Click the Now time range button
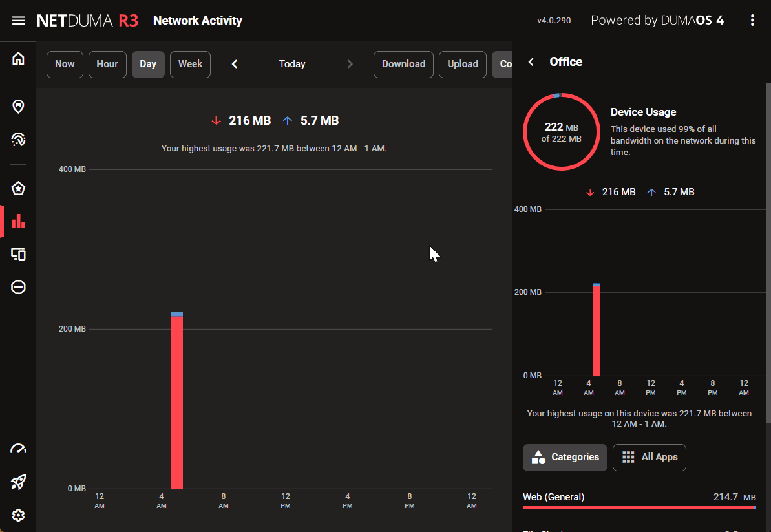The image size is (771, 532). coord(65,65)
